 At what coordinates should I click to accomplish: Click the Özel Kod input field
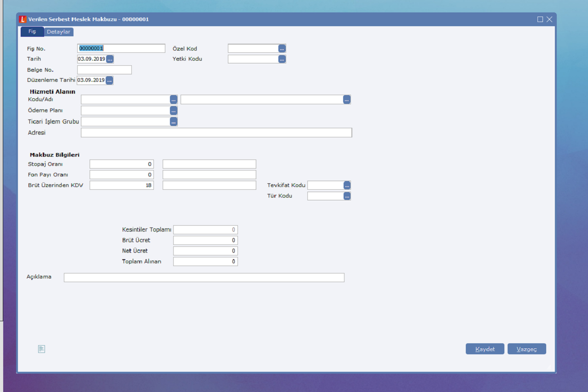point(253,48)
